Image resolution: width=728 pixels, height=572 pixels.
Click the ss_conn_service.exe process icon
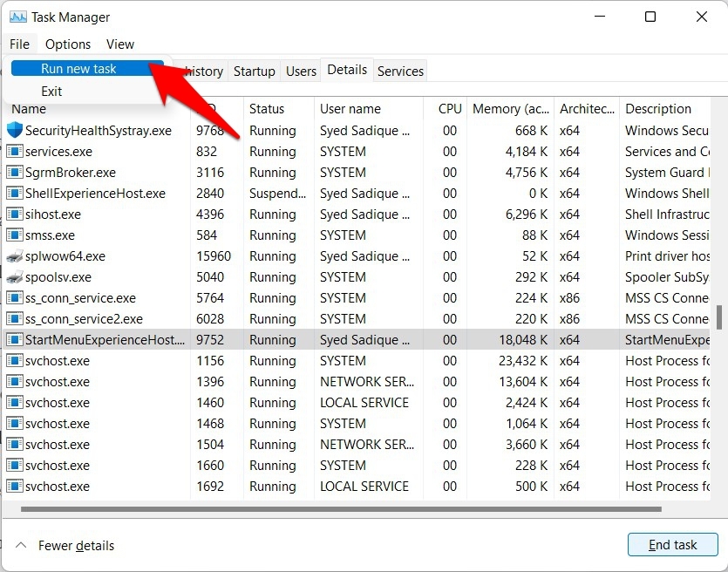15,297
